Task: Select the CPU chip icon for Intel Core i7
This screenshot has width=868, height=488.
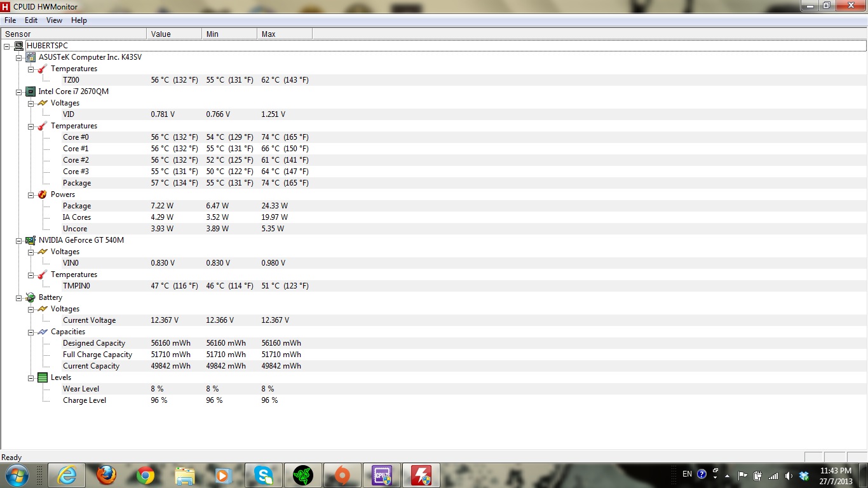Action: pos(31,91)
